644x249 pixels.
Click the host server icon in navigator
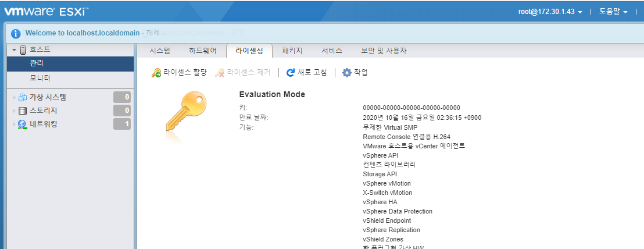pos(23,49)
